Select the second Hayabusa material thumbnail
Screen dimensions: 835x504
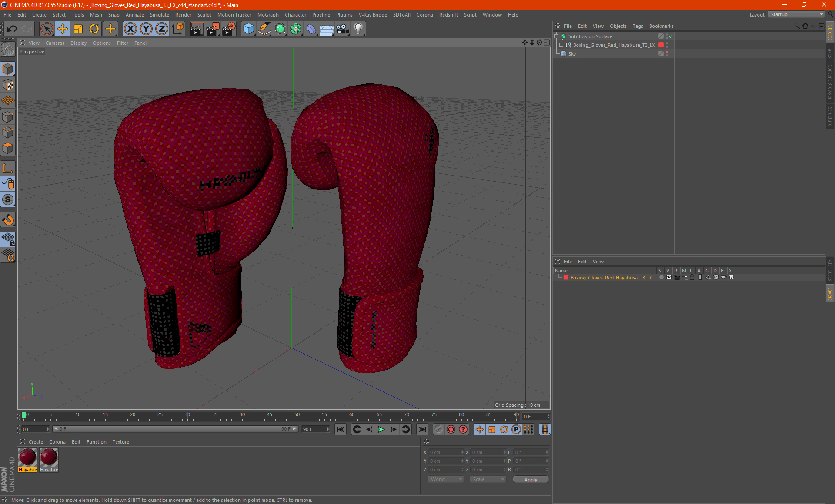click(x=49, y=460)
